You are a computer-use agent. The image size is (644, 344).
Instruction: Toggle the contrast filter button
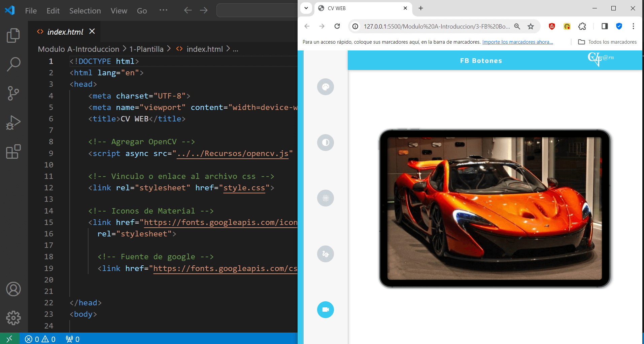(x=325, y=142)
